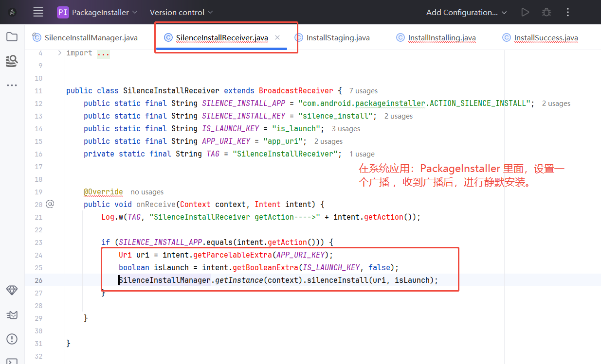Click line number 23 in gutter
This screenshot has width=601, height=364.
tap(38, 243)
